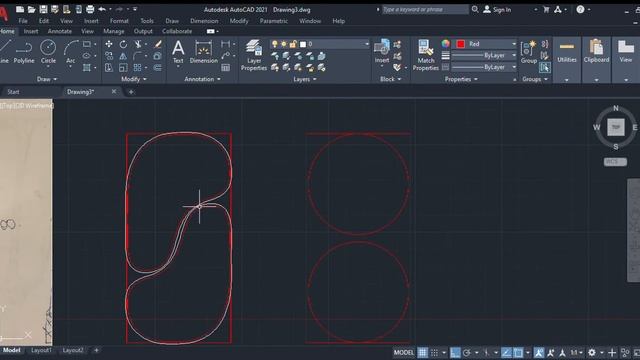Click the Text annotation tool

click(x=178, y=52)
